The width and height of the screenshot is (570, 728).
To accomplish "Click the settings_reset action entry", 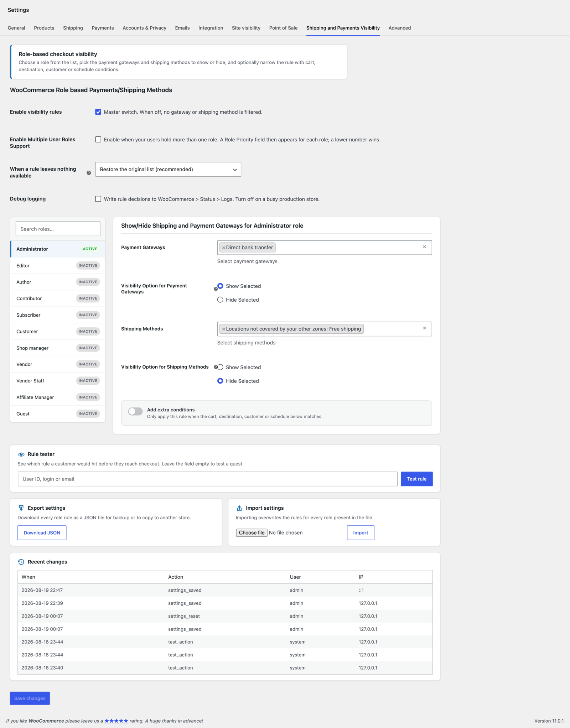I will click(x=184, y=616).
